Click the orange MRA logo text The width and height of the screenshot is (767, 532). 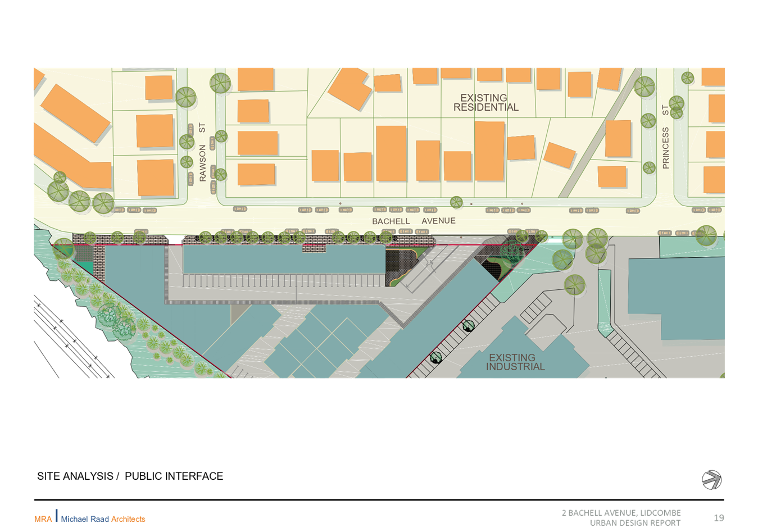click(43, 519)
